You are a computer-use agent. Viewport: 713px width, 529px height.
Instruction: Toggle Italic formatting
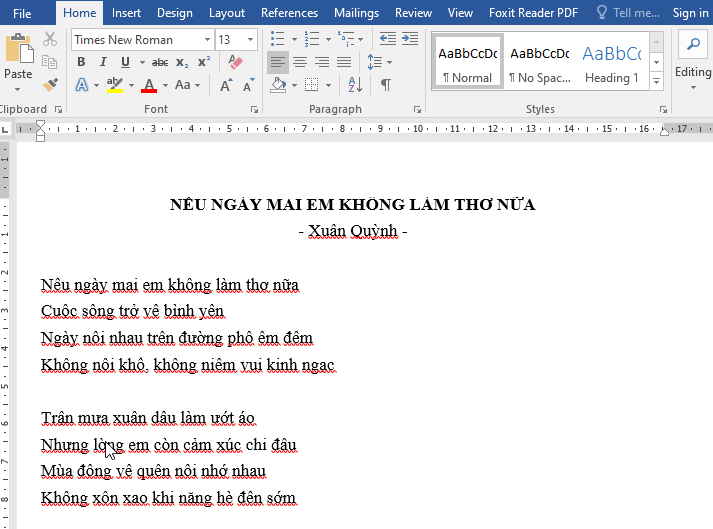click(x=103, y=62)
